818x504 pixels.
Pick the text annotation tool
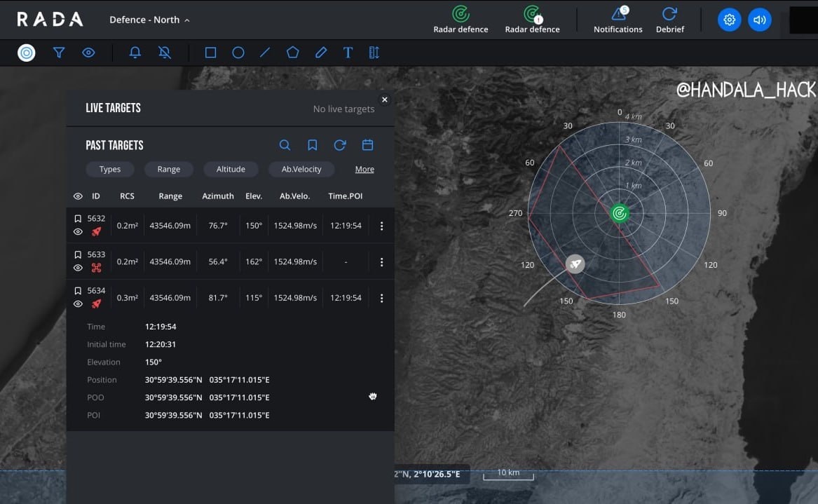[x=348, y=53]
